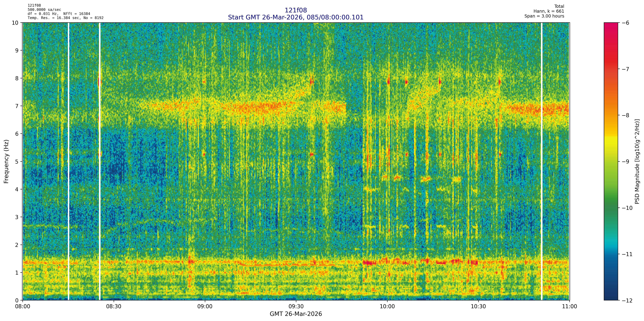Screen dimensions: 644x321
Task: Click the 10:00 time axis tick label
Action: tap(387, 306)
